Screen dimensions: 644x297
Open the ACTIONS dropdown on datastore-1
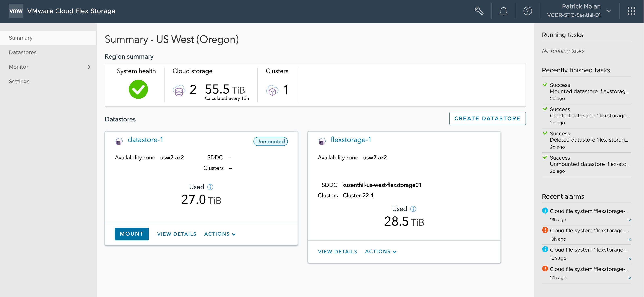(x=220, y=234)
